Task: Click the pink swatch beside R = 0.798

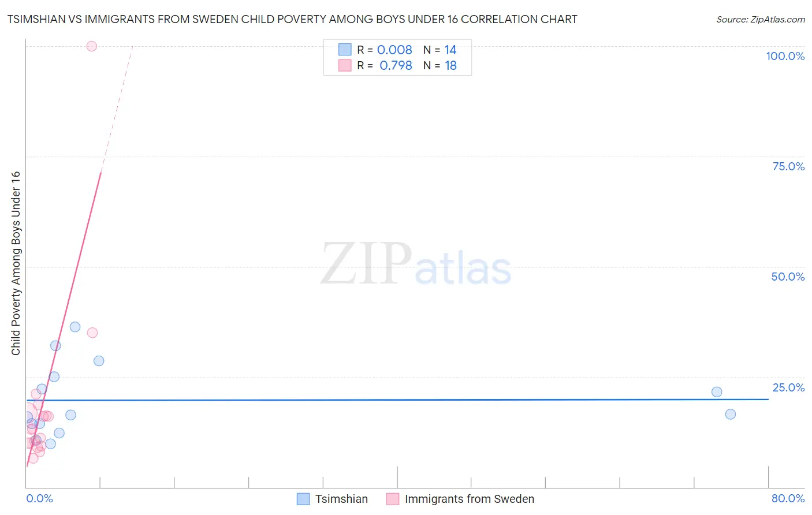Action: (x=345, y=65)
